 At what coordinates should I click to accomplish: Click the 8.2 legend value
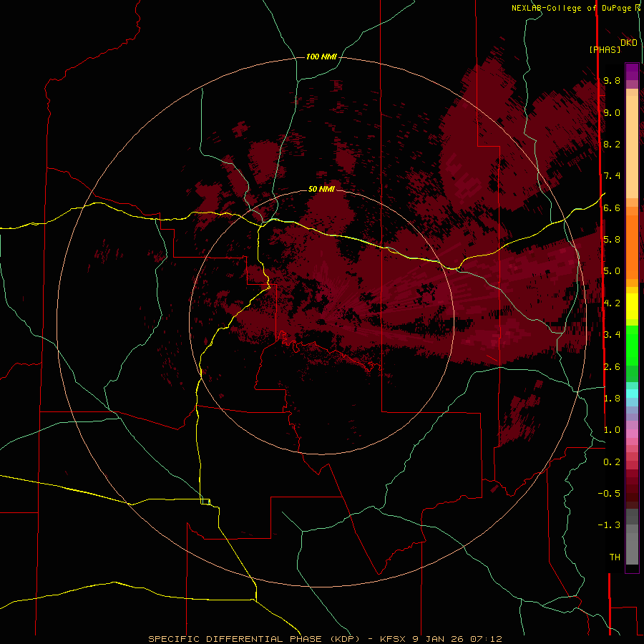(x=612, y=144)
